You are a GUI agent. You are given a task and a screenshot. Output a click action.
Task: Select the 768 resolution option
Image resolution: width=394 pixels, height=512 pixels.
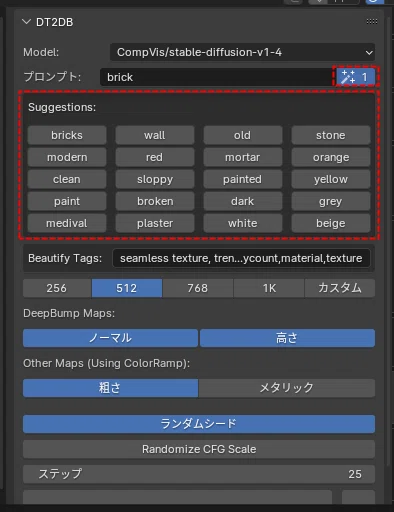198,288
